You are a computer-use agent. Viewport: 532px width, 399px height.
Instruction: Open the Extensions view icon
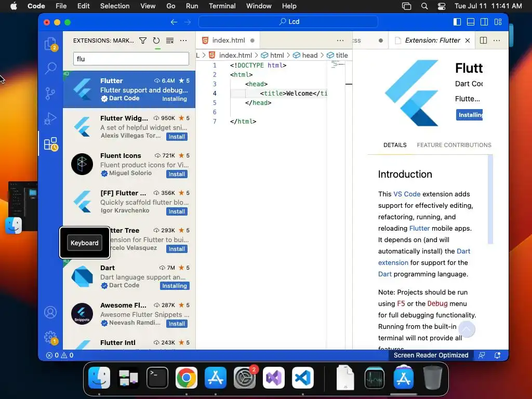point(50,144)
